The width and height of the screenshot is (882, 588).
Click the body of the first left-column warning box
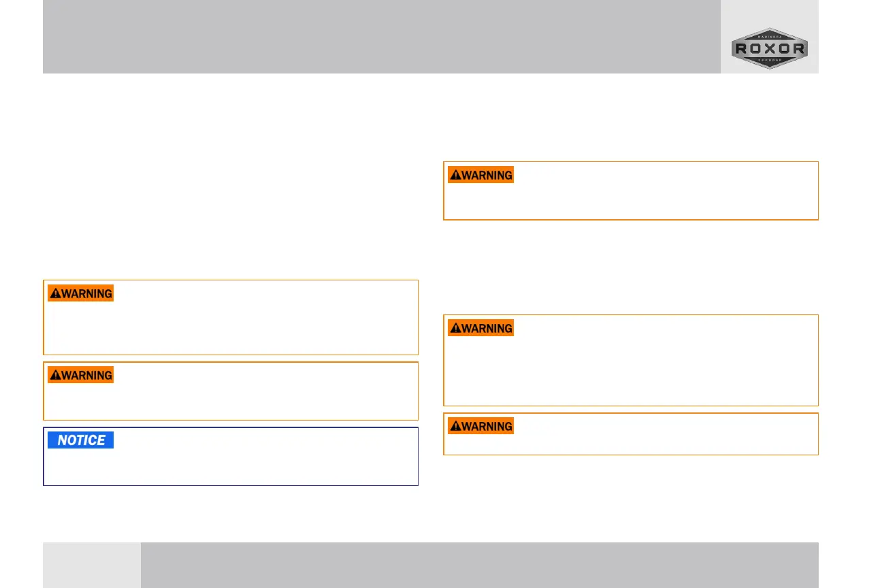(x=231, y=327)
